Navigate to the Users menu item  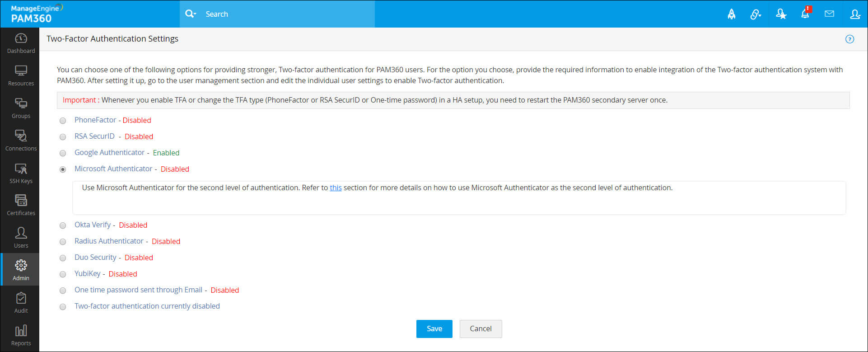coord(21,238)
